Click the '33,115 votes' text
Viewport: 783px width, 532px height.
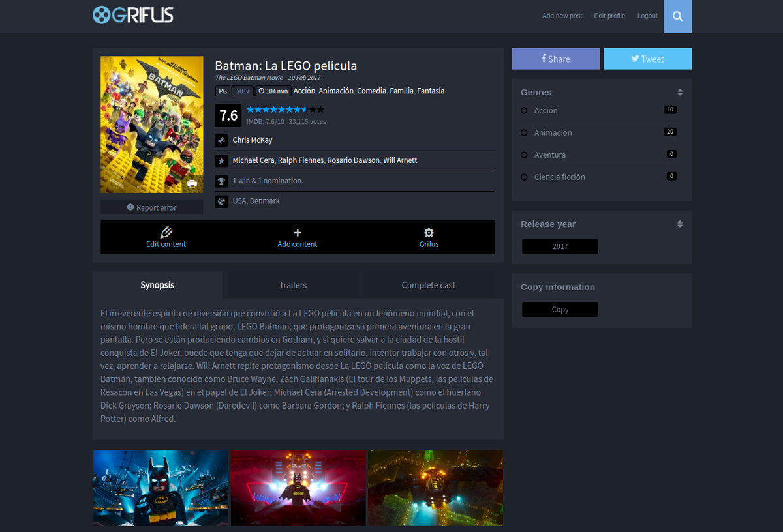307,122
